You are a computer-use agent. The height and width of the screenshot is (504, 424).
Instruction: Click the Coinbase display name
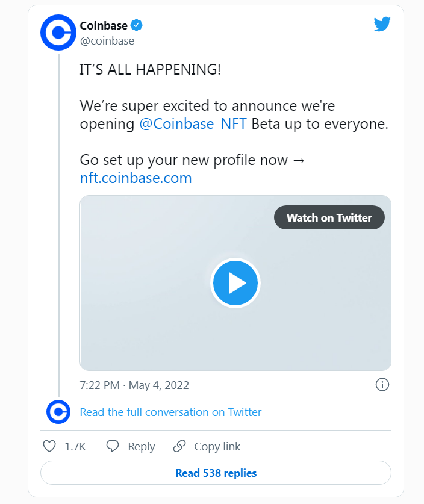[x=104, y=25]
